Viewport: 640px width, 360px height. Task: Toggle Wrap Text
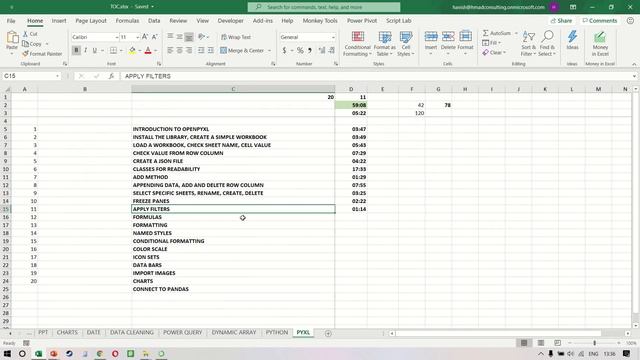click(236, 37)
